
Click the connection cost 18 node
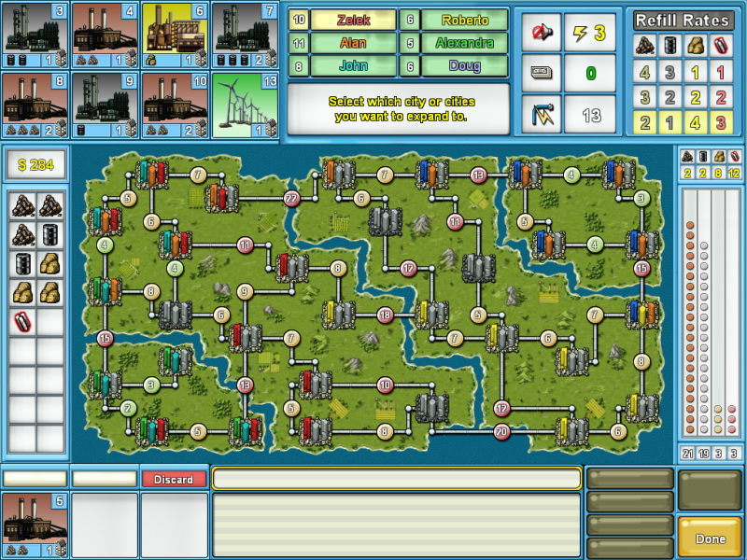pos(385,315)
